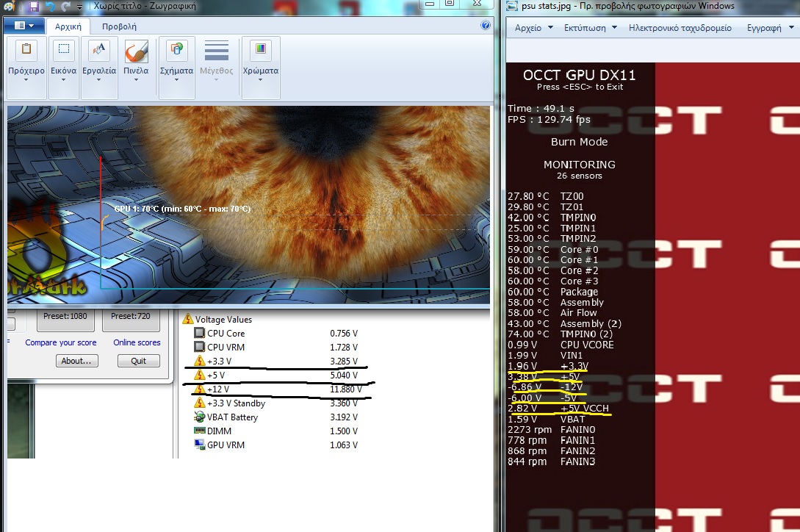Image resolution: width=800 pixels, height=532 pixels.
Task: Click the Preset:720 button on the canvas
Action: [131, 319]
